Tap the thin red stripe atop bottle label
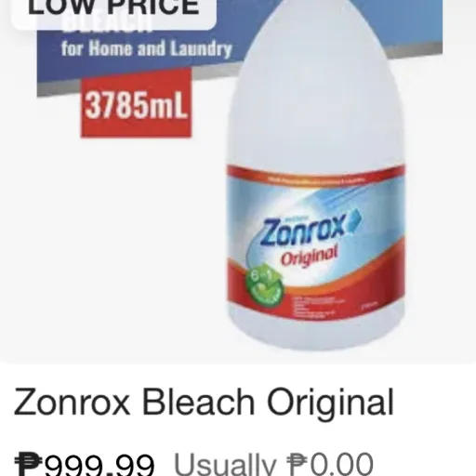Image resolution: width=476 pixels, height=476 pixels. click(316, 171)
